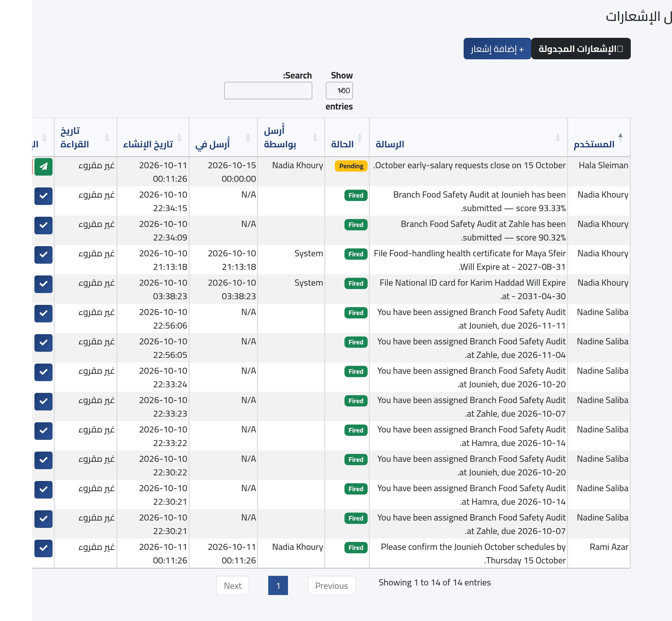Click System sender in Maya Sfeir row

click(309, 254)
